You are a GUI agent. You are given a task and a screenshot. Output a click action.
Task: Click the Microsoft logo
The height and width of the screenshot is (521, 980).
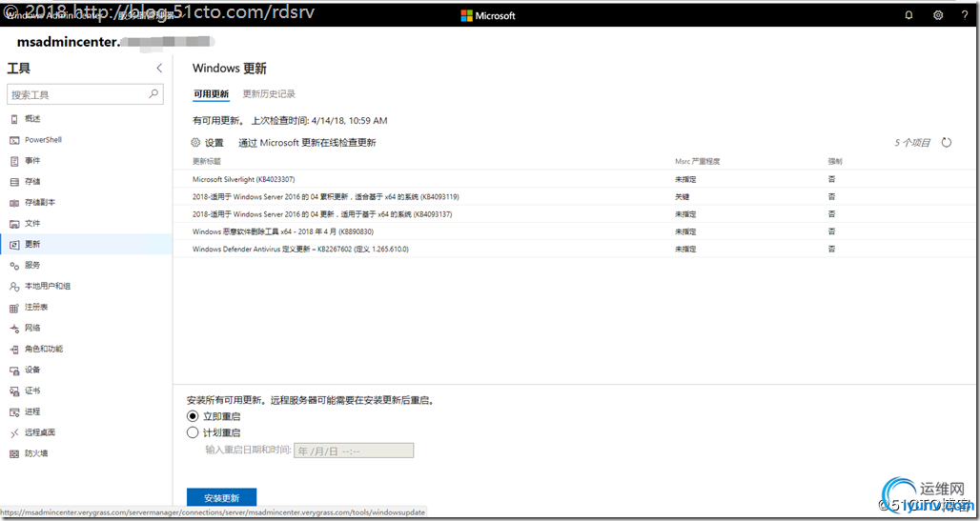point(488,15)
